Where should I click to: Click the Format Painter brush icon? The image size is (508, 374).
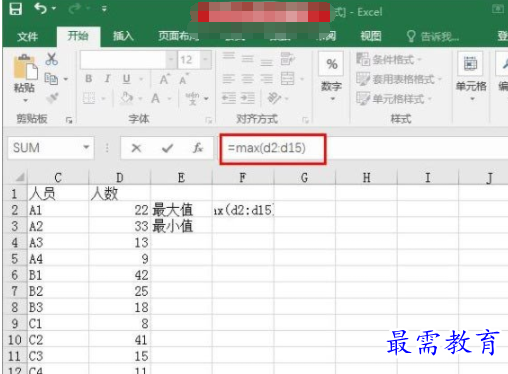[x=52, y=98]
